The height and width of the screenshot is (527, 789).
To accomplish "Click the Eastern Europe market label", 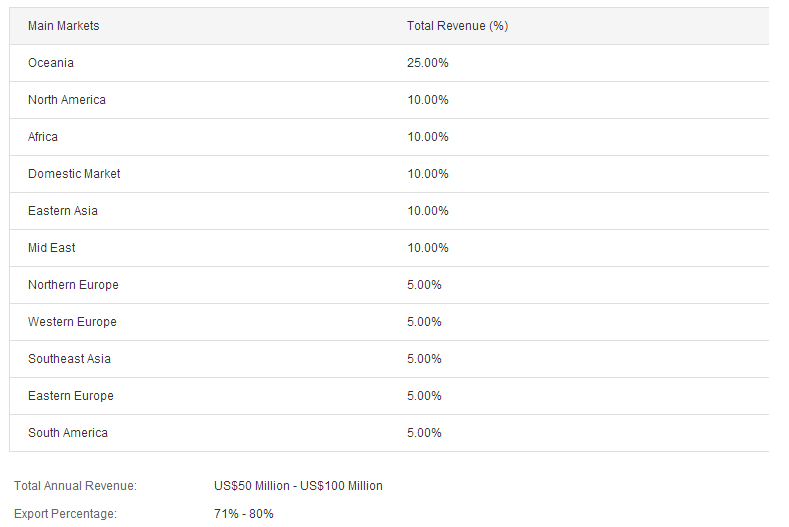I will tap(71, 396).
